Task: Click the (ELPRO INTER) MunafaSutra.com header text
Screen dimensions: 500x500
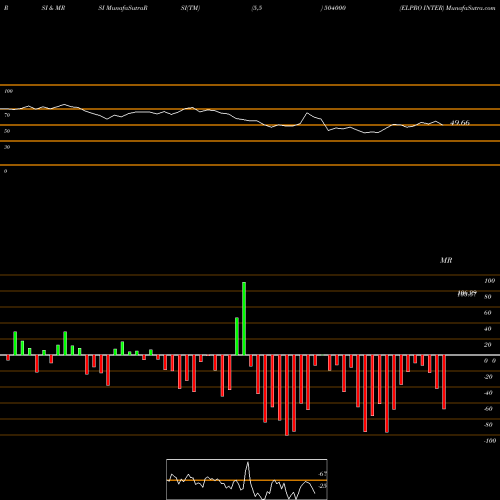Action: coord(447,8)
